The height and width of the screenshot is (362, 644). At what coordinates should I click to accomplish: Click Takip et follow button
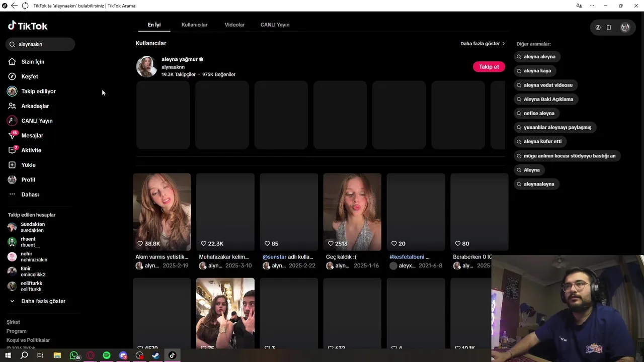[x=489, y=67]
